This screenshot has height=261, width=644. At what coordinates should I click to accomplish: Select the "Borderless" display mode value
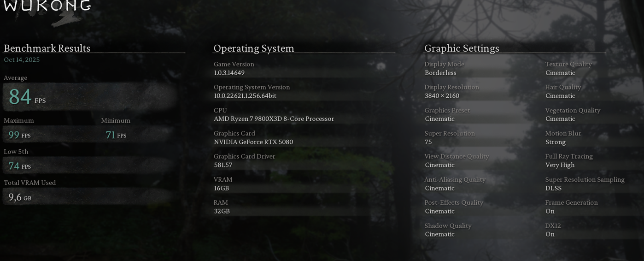[440, 73]
